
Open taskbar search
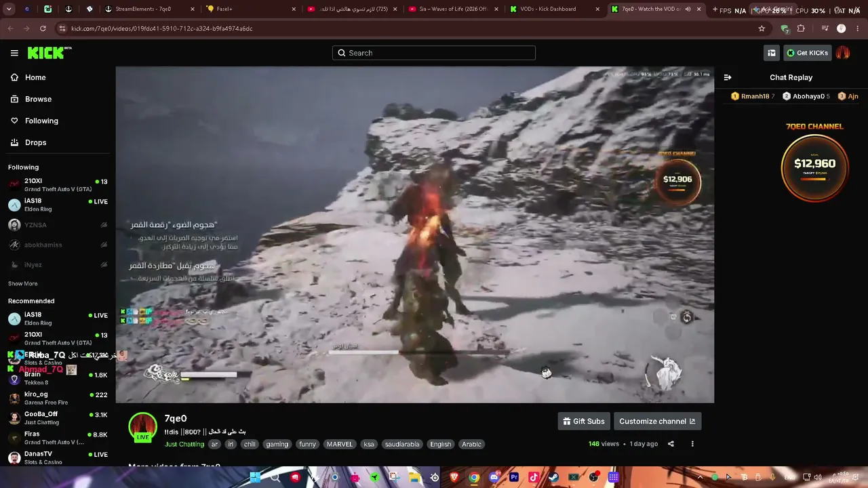(x=275, y=478)
